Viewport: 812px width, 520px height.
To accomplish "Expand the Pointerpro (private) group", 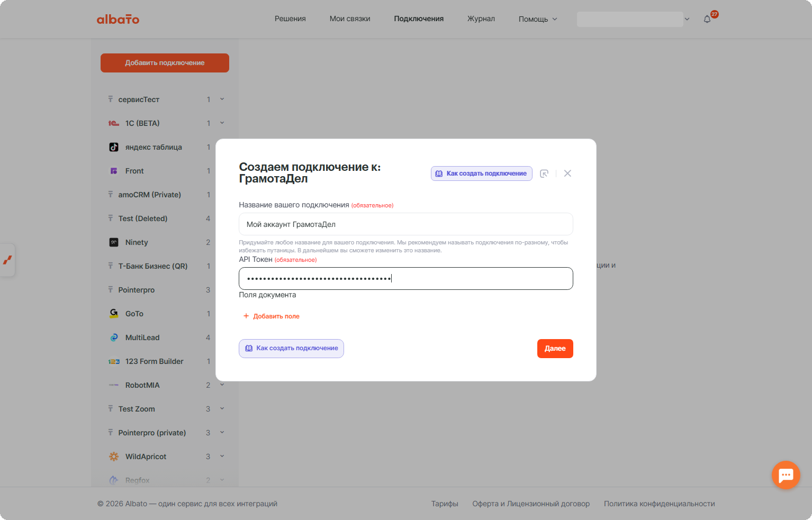I will coord(222,432).
